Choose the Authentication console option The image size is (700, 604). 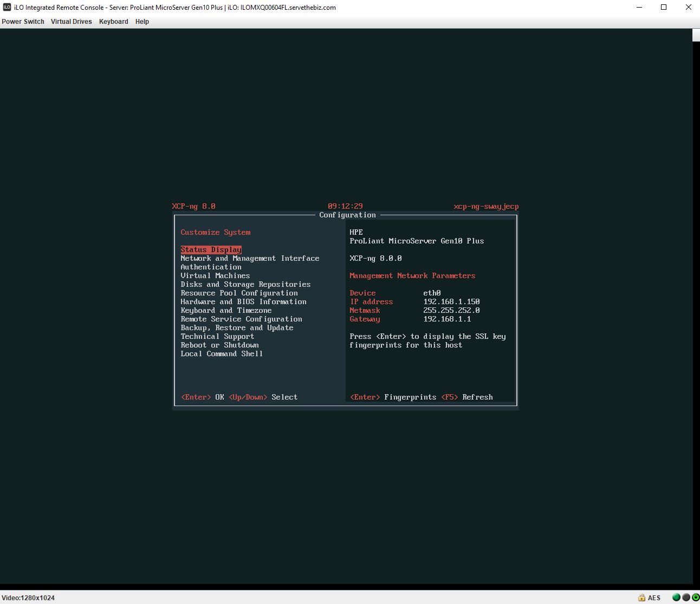pos(211,267)
